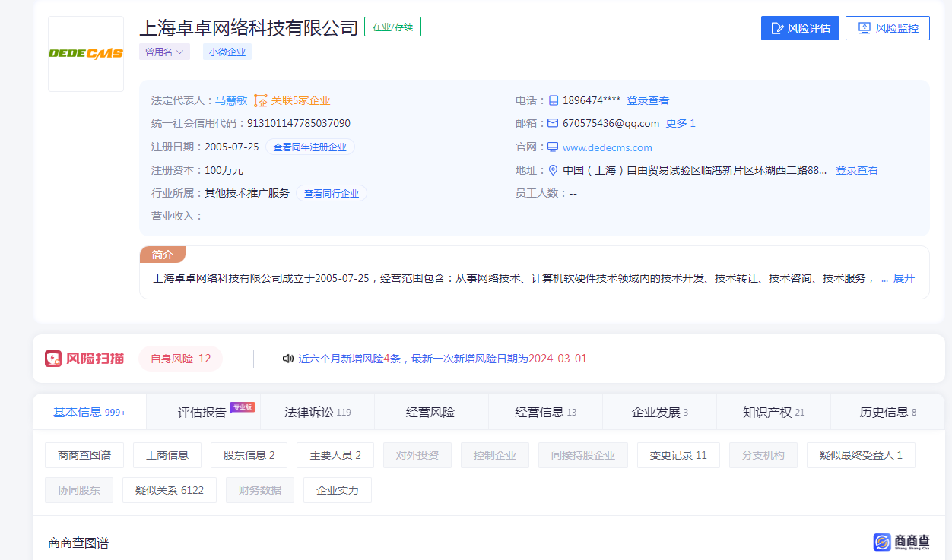The width and height of the screenshot is (952, 560).
Task: Click 查看同年注册企业 button
Action: [309, 147]
